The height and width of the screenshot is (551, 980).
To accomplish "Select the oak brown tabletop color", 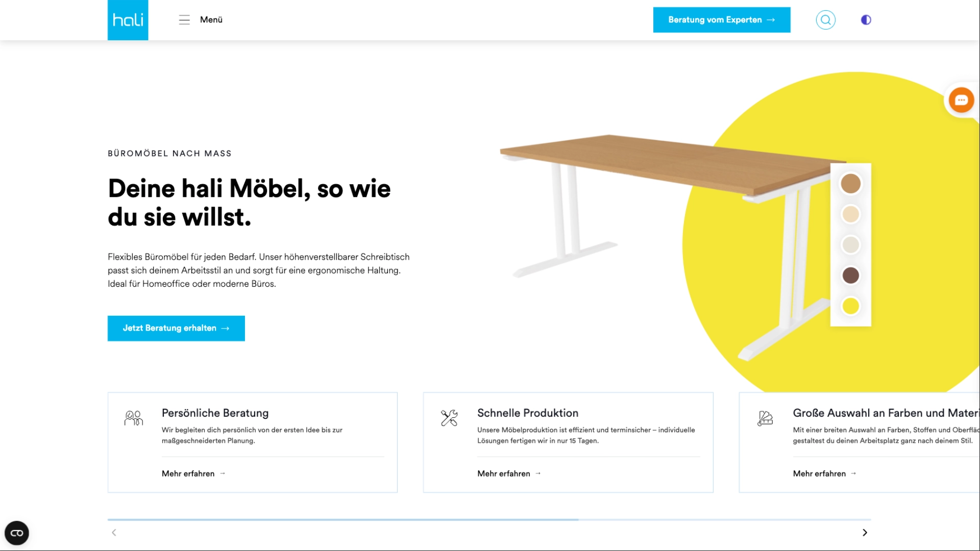I will pos(850,184).
